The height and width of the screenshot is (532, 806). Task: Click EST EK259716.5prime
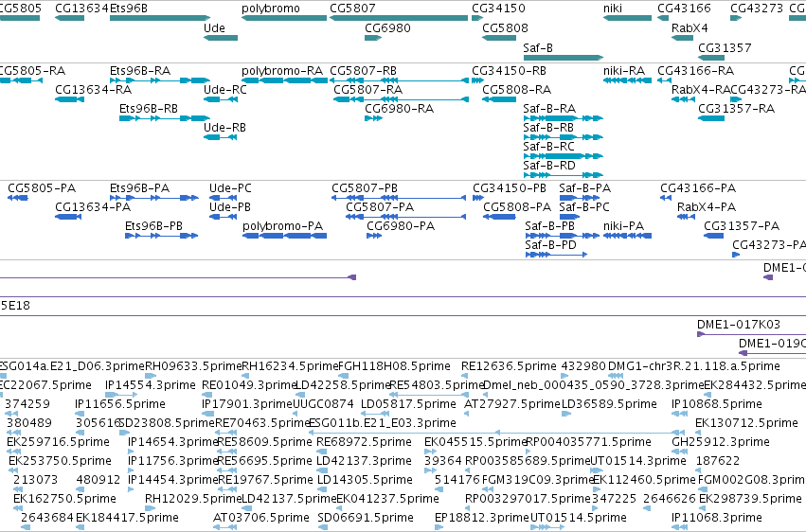pos(58,442)
